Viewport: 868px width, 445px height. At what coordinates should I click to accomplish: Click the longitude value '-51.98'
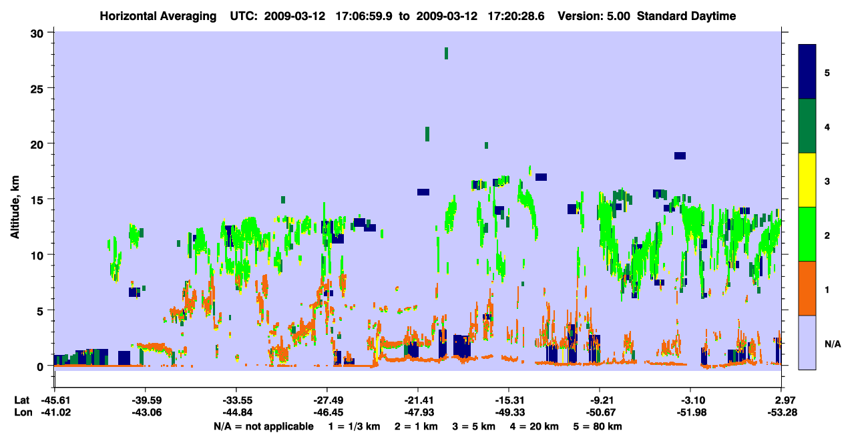coord(691,412)
